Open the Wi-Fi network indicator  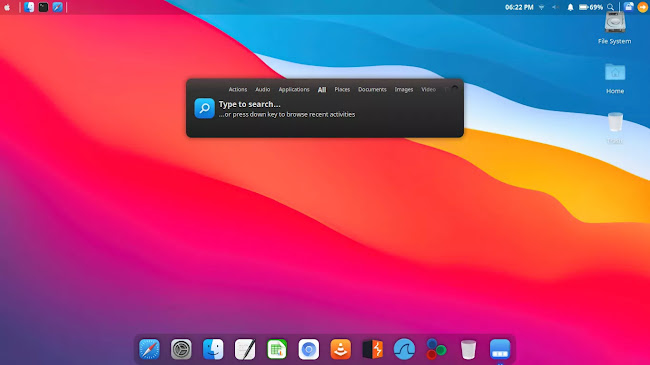point(541,7)
